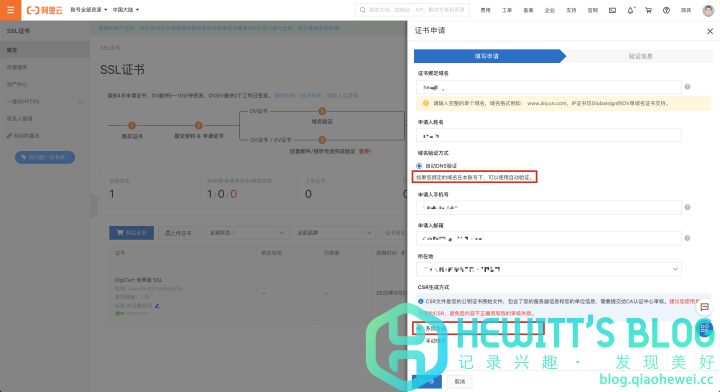Open the 官网 top menu
720x392 pixels.
pyautogui.click(x=593, y=10)
